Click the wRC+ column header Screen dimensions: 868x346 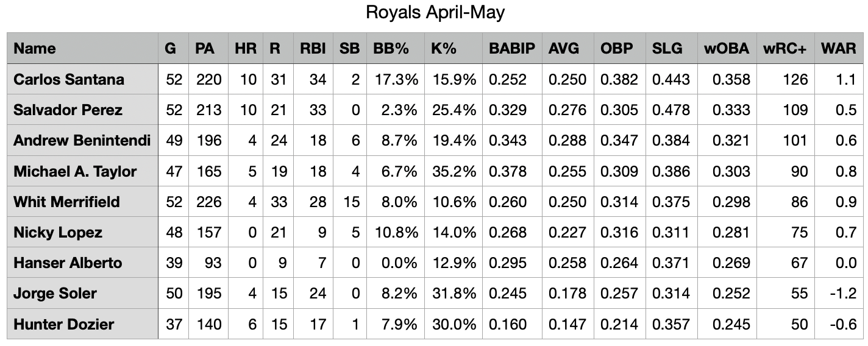(x=784, y=48)
